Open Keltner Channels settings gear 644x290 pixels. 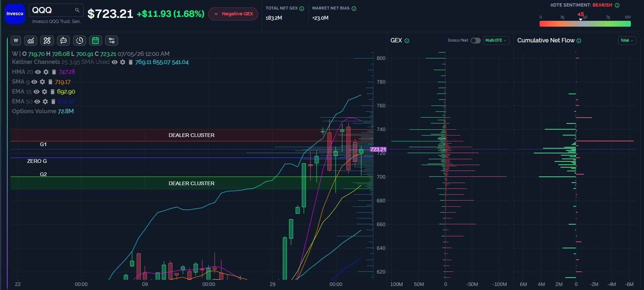(123, 62)
